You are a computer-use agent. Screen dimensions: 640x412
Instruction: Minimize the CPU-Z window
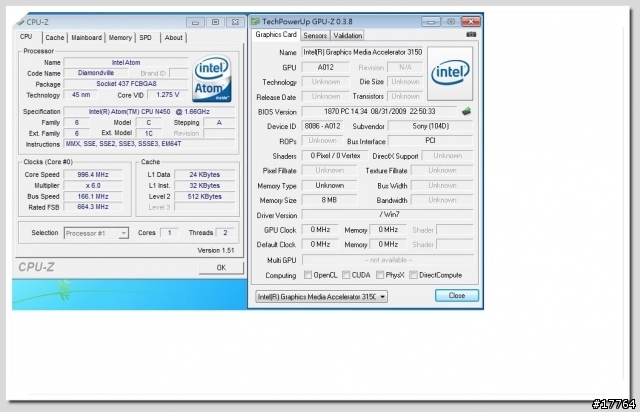196,22
